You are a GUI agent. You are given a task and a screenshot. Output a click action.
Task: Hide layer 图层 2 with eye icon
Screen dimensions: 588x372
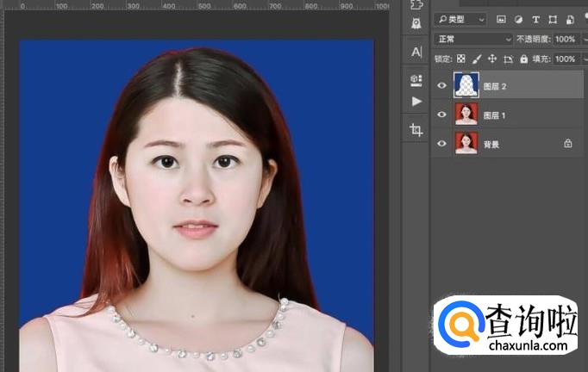[442, 85]
